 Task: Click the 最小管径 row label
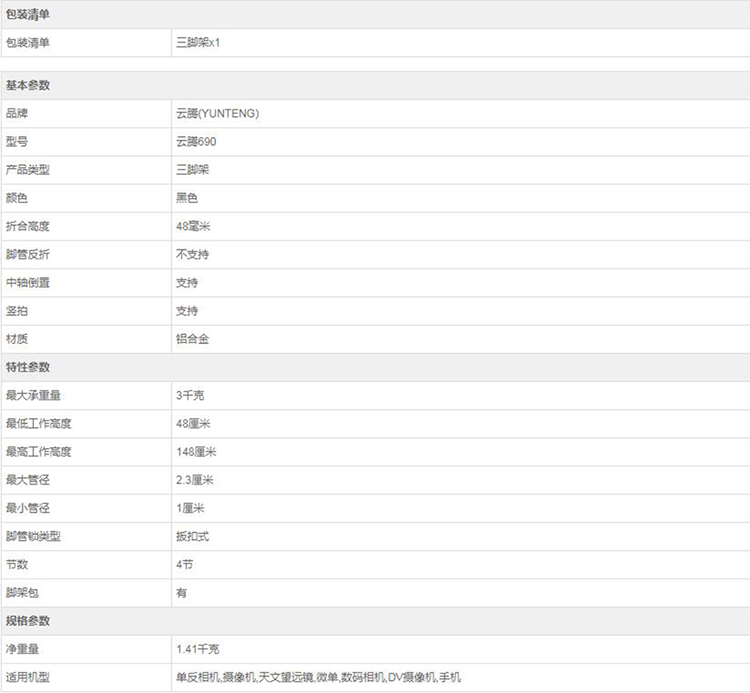[x=28, y=508]
